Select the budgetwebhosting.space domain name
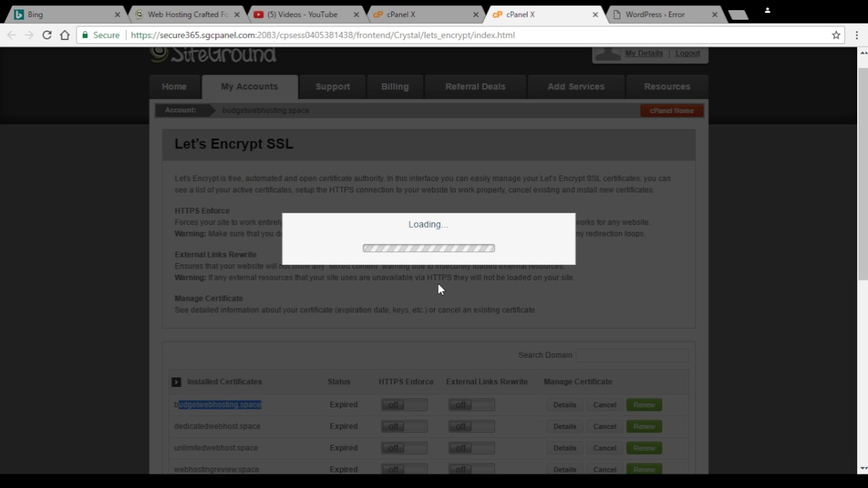The width and height of the screenshot is (868, 488). coord(218,405)
